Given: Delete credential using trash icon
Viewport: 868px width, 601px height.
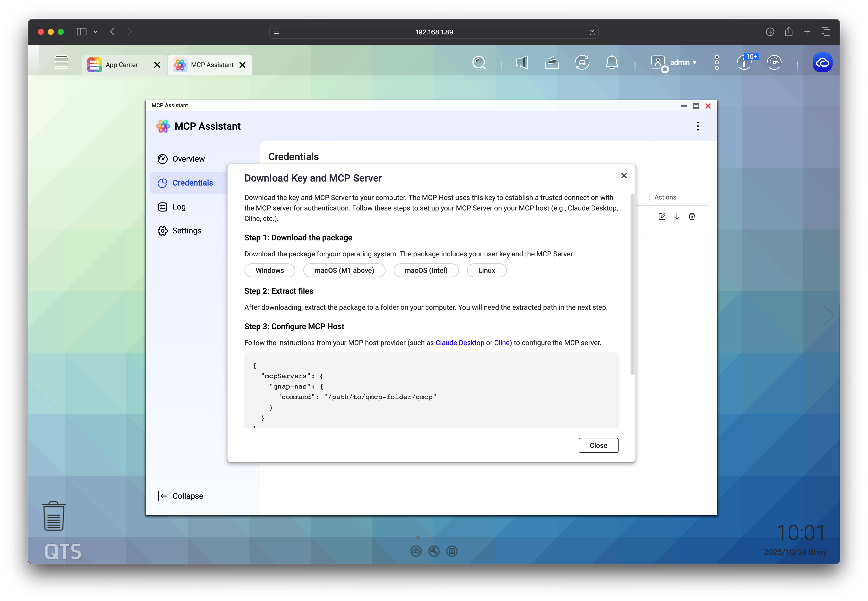Looking at the screenshot, I should (692, 216).
